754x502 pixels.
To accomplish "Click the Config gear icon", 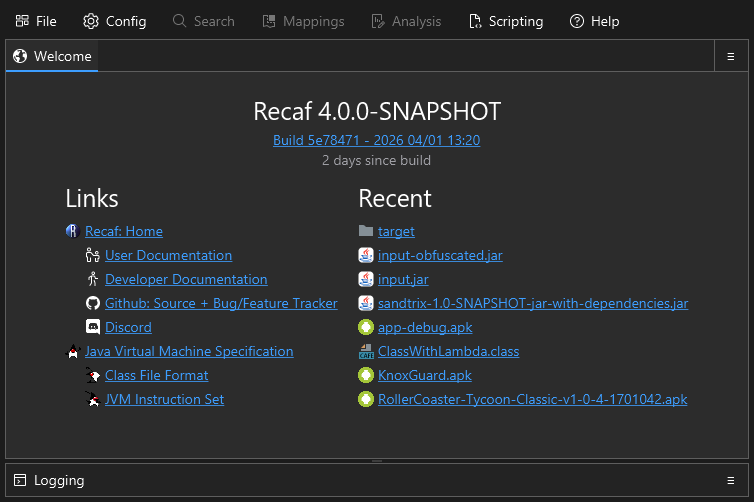I will 91,21.
